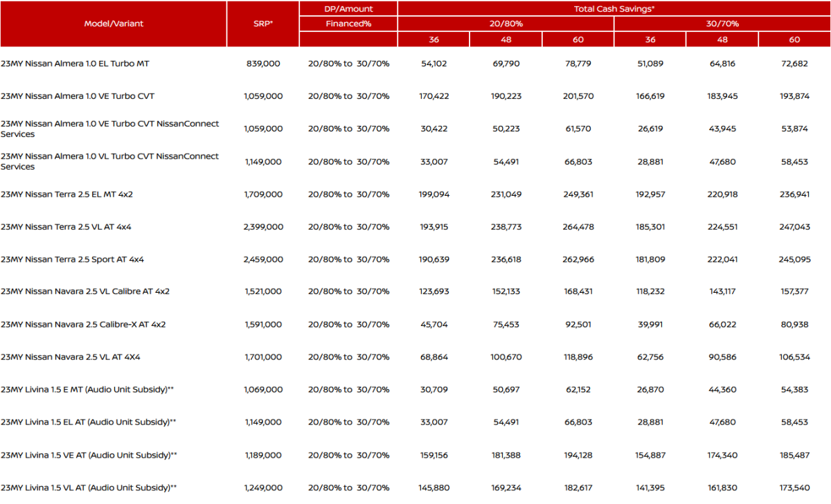831x504 pixels.
Task: Click the savings value 80,938
Action: pyautogui.click(x=794, y=324)
